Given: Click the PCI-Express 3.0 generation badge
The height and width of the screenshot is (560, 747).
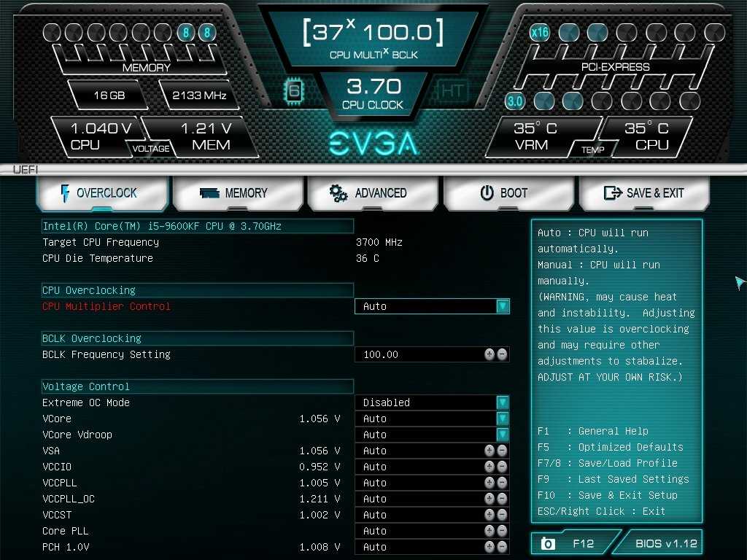Looking at the screenshot, I should (x=515, y=101).
